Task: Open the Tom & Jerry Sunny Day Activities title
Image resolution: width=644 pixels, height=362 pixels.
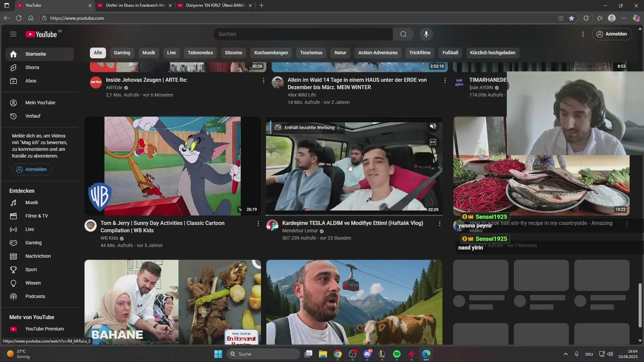Action: 163,227
